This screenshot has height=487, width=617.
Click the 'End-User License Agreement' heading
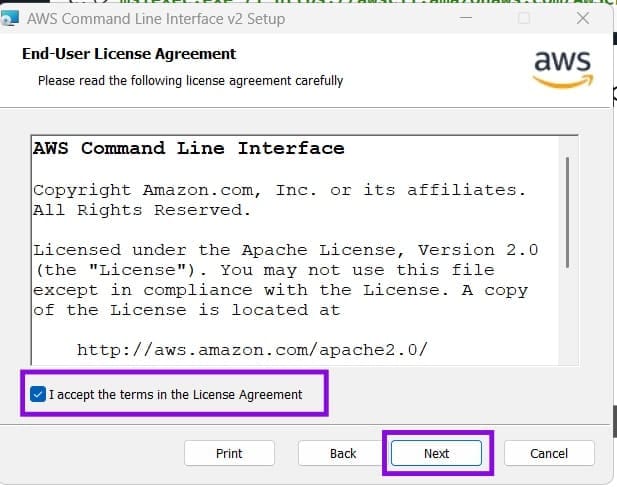tap(129, 54)
